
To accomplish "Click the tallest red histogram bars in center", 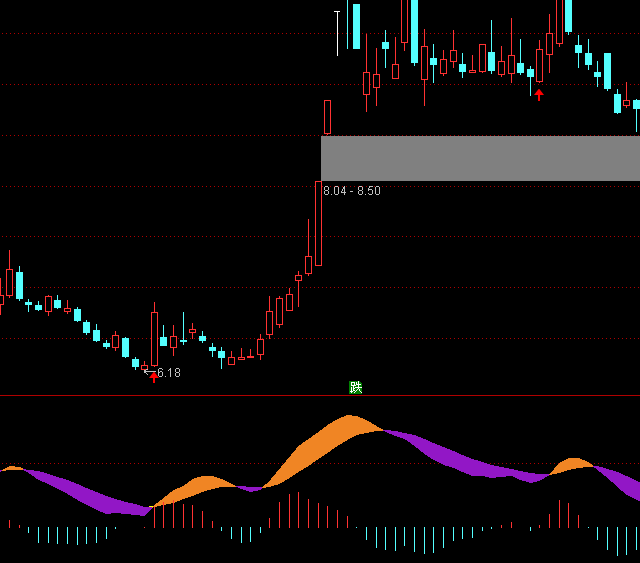I will [x=295, y=509].
